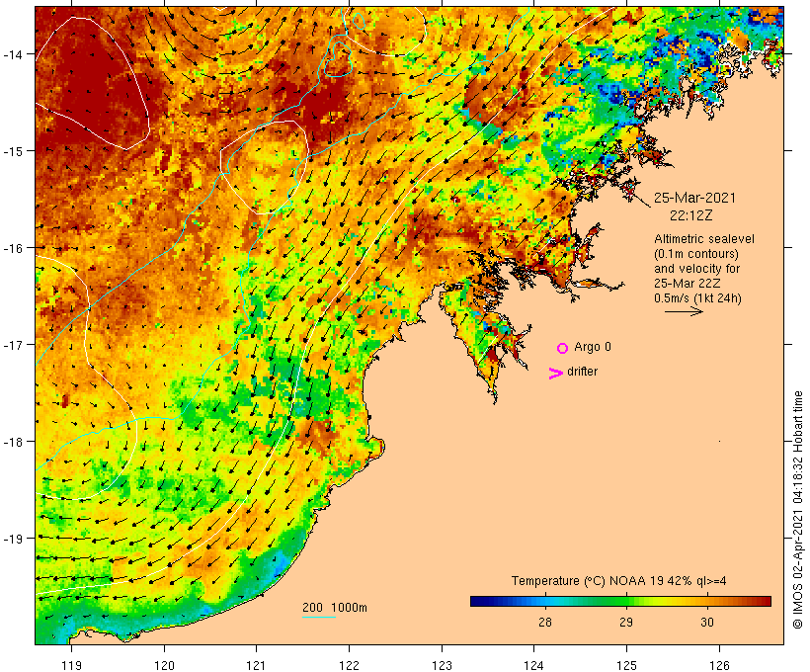The width and height of the screenshot is (810, 672).
Task: Click latitude label '-15'
Action: coord(13,151)
